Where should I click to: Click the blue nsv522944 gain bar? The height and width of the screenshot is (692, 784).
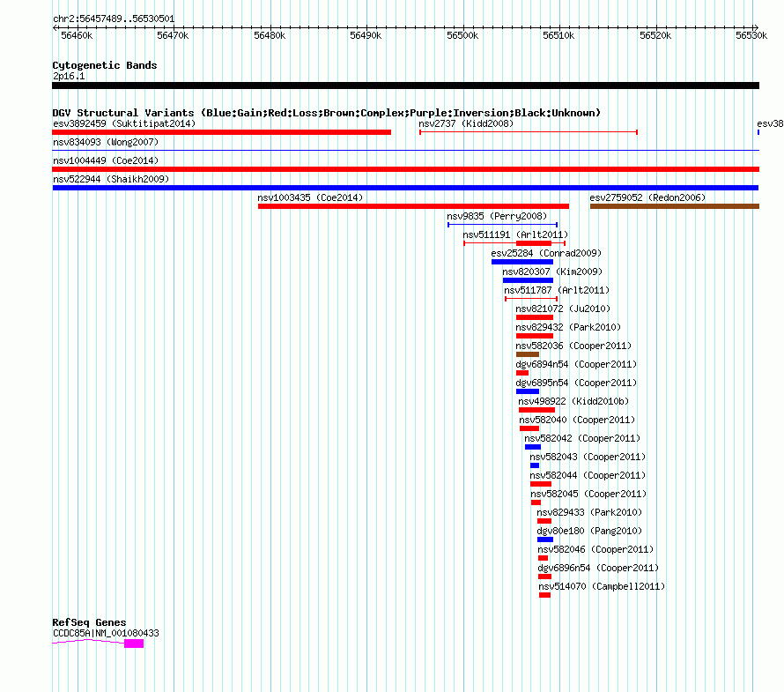[x=405, y=188]
